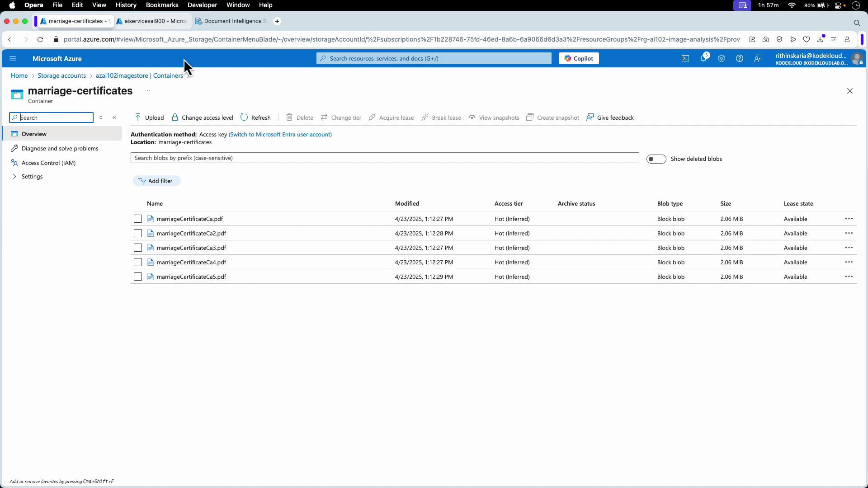Click the Change access level lock icon
Image resolution: width=868 pixels, height=488 pixels.
click(175, 117)
